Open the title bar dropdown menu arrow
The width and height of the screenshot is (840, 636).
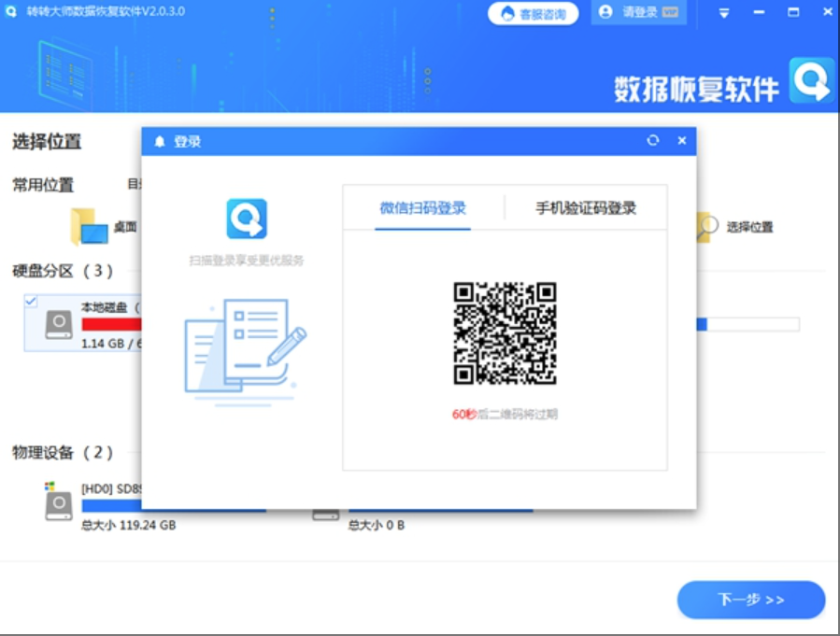[724, 13]
